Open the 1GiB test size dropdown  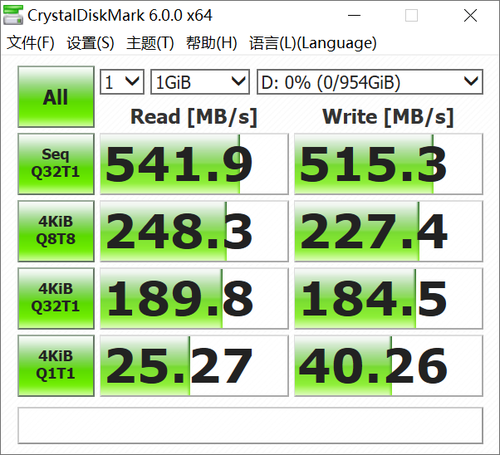pos(200,82)
